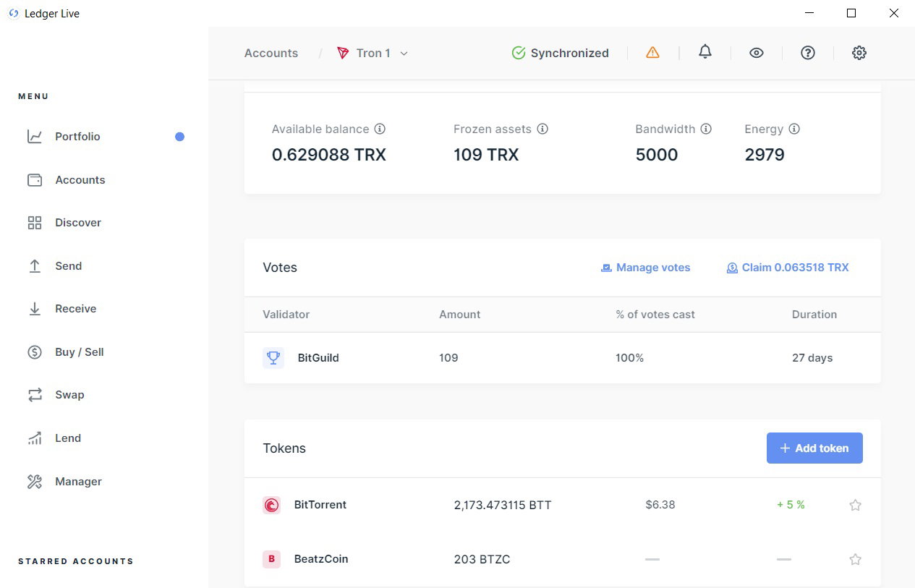
Task: Open Discover in the sidebar menu
Action: pos(78,223)
